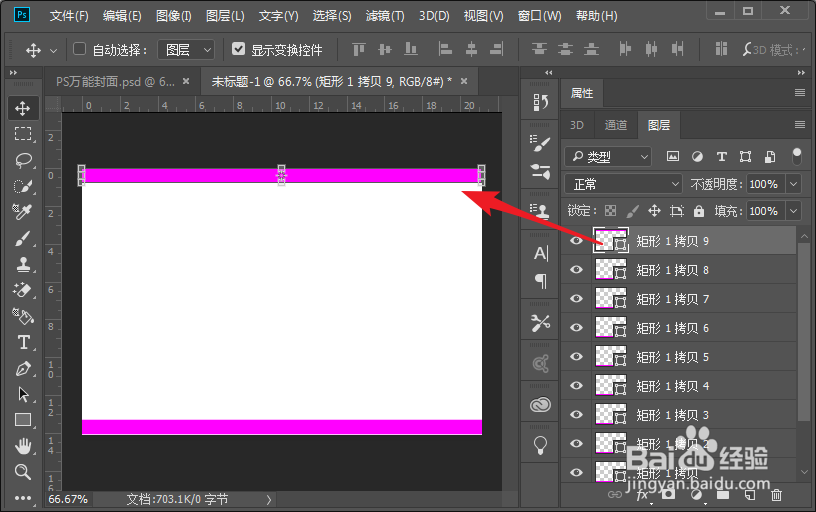
Task: Open the 窗口(W) menu
Action: click(540, 16)
